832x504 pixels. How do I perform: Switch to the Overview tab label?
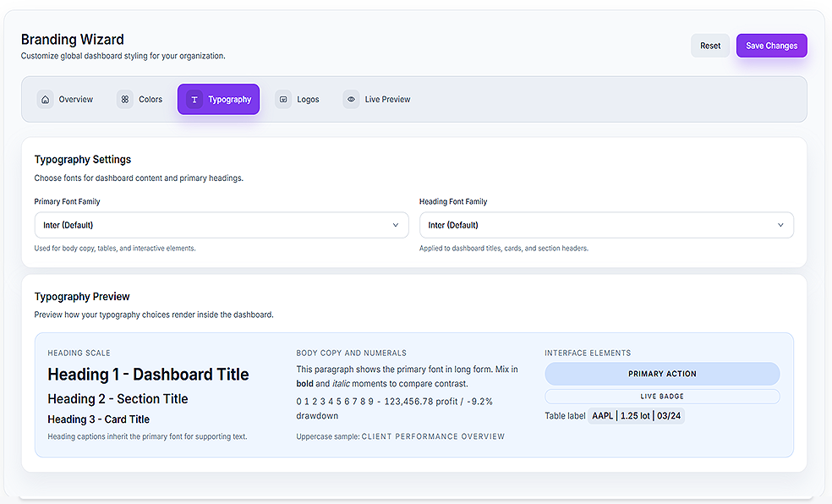click(x=76, y=99)
